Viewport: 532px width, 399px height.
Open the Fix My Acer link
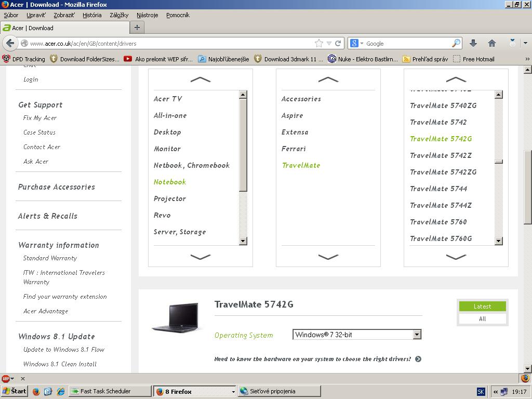(39, 118)
